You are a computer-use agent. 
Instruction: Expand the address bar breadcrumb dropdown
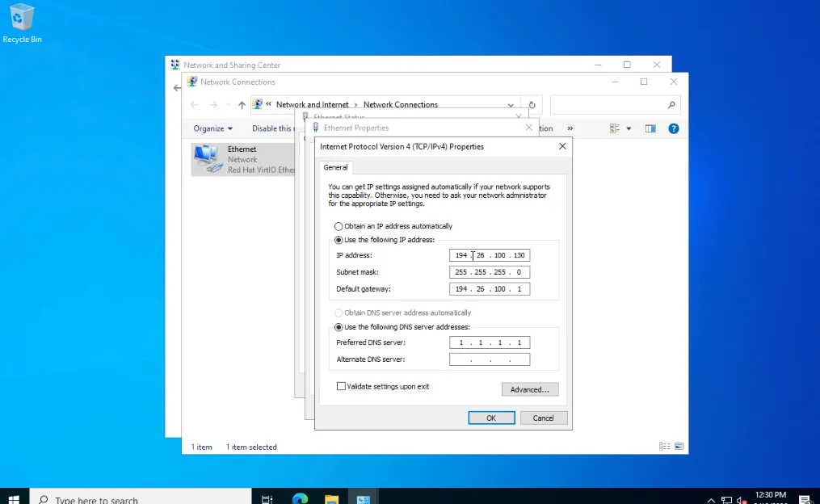(510, 104)
